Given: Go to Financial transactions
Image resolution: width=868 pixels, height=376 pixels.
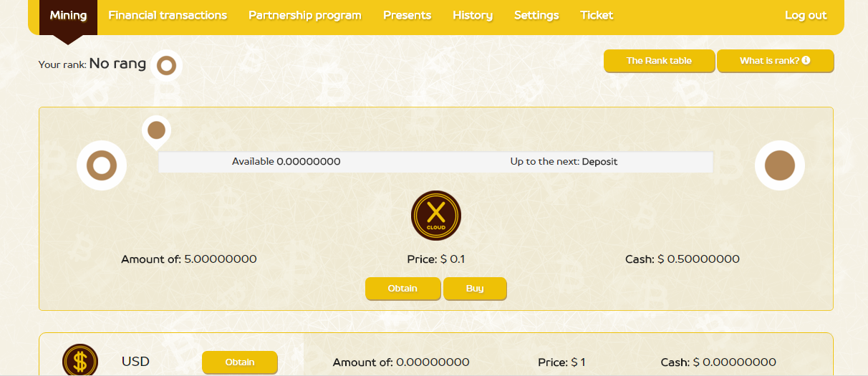Looking at the screenshot, I should click(168, 15).
